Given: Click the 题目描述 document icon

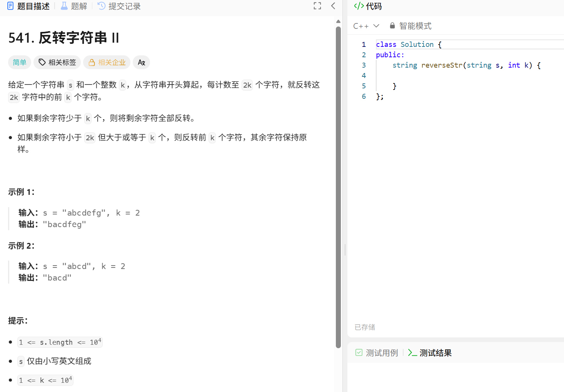Looking at the screenshot, I should (x=10, y=6).
